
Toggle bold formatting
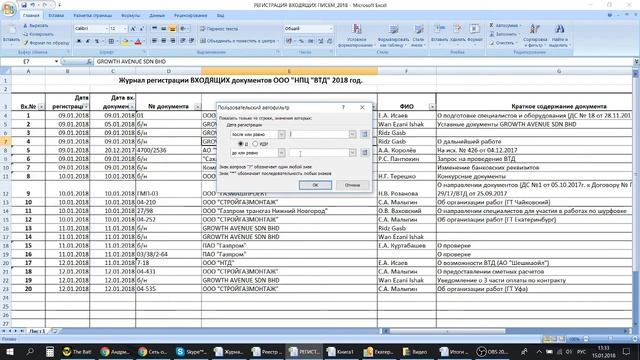pos(79,41)
